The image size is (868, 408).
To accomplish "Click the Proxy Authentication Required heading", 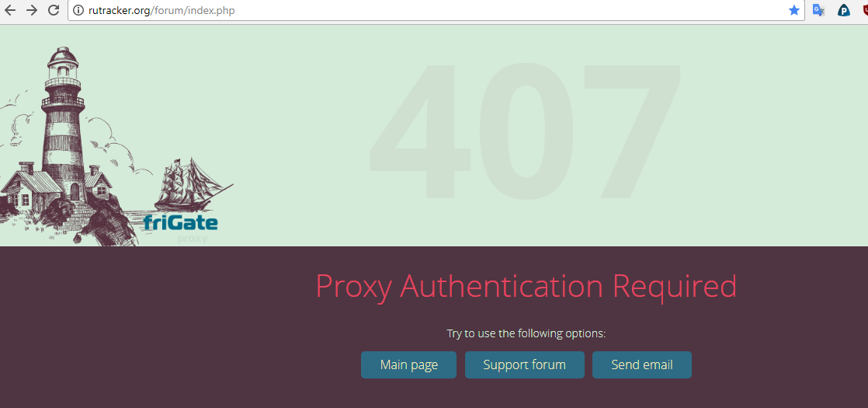I will pos(526,287).
